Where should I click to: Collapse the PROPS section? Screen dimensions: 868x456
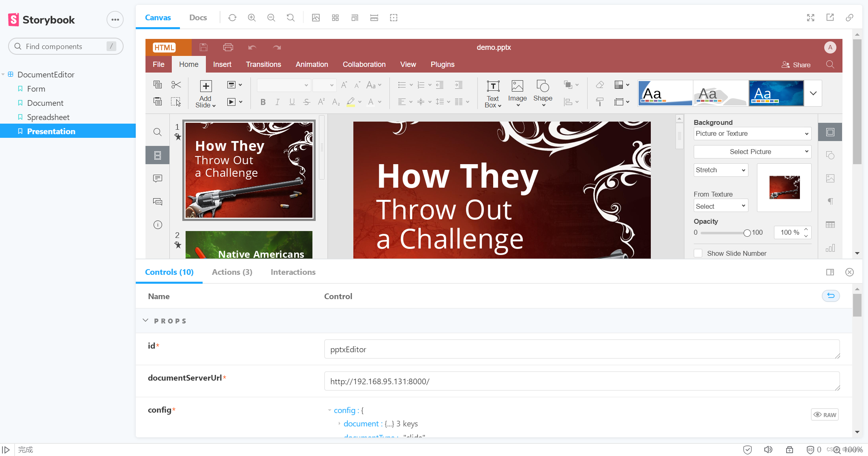(x=146, y=321)
